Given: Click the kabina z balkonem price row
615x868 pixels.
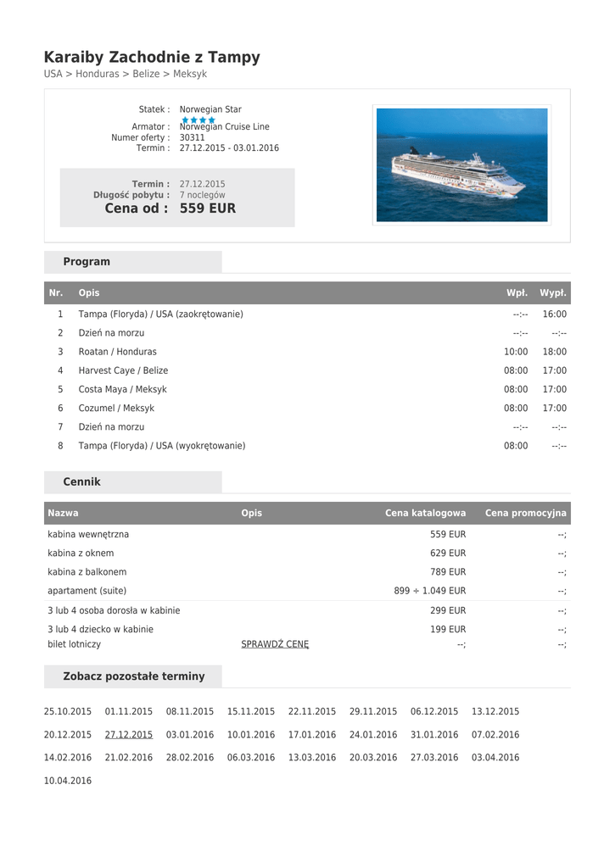Looking at the screenshot, I should (87, 572).
